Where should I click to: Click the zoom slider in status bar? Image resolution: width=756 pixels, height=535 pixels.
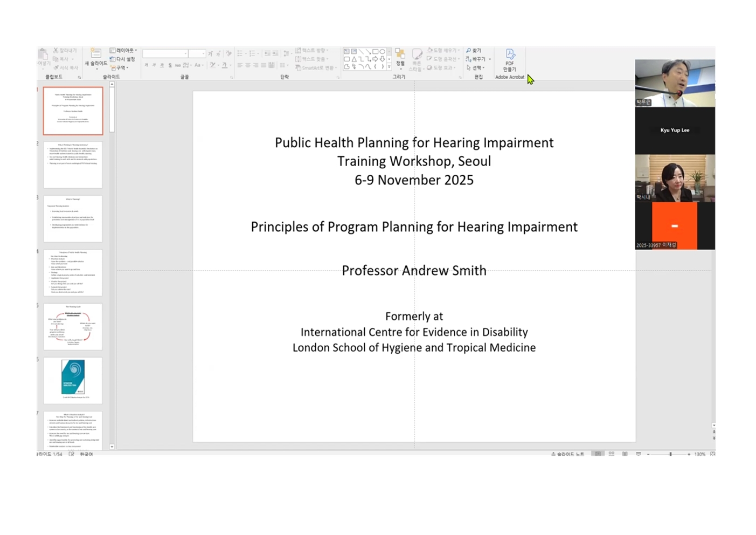(670, 454)
